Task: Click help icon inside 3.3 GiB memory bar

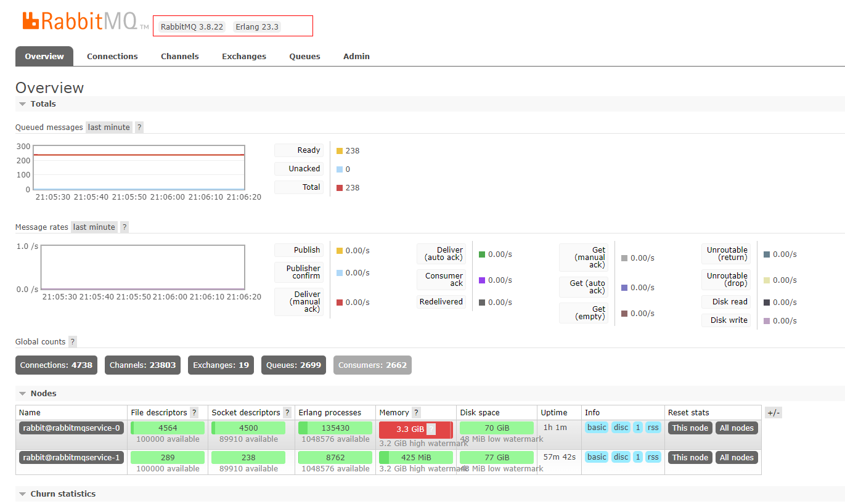Action: [x=431, y=429]
